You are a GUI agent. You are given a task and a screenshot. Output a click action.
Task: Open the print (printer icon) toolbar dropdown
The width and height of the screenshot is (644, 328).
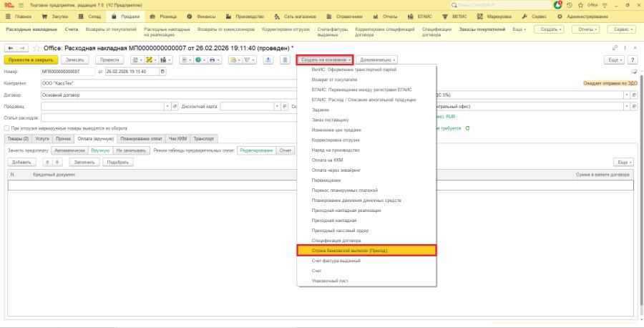[x=214, y=60]
